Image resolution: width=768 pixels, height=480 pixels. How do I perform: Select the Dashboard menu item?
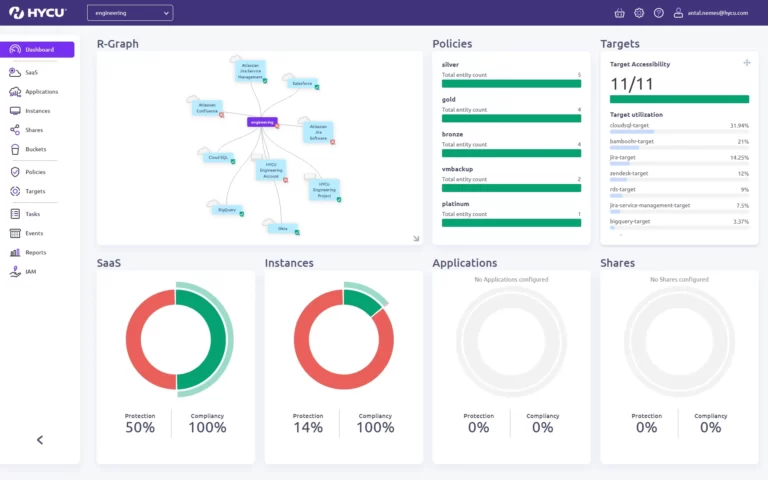(x=38, y=49)
